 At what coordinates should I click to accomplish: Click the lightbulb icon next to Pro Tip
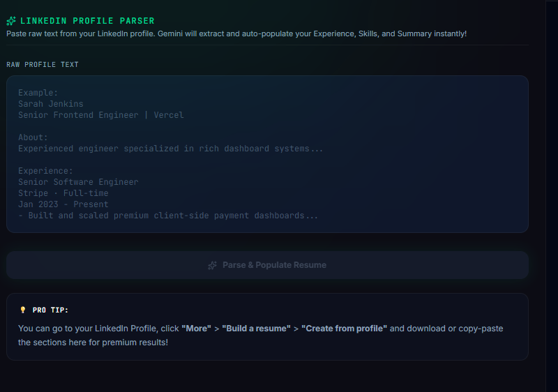coord(23,310)
